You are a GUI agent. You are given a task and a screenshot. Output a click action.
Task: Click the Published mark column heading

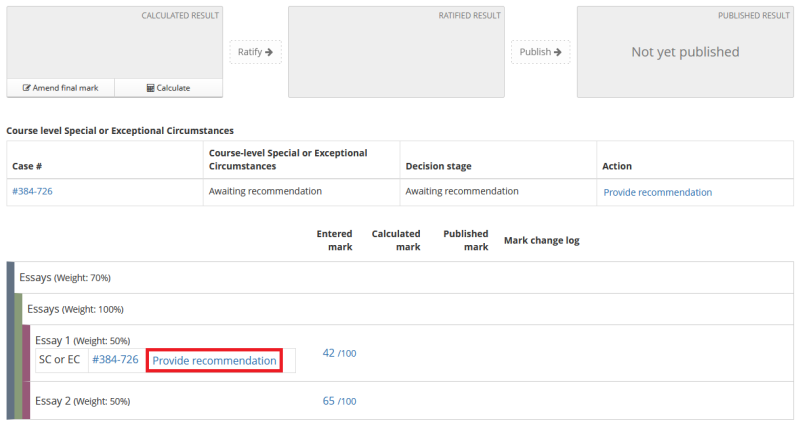(466, 240)
